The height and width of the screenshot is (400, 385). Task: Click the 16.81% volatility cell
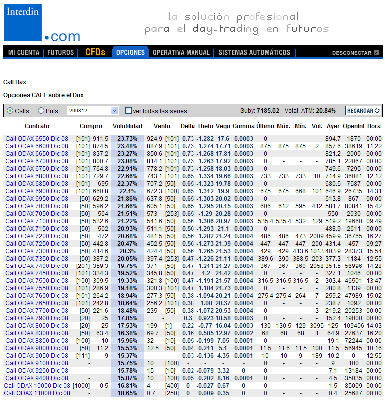click(127, 386)
